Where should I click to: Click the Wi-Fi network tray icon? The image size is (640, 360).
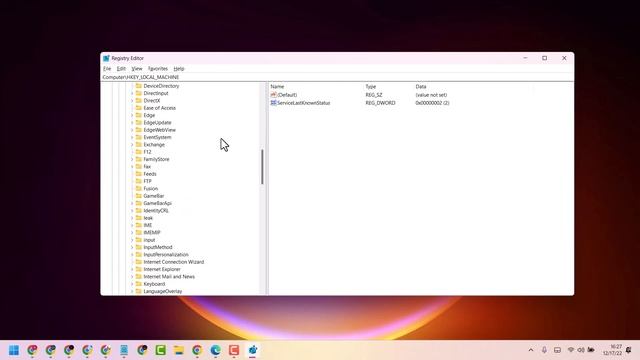click(571, 350)
